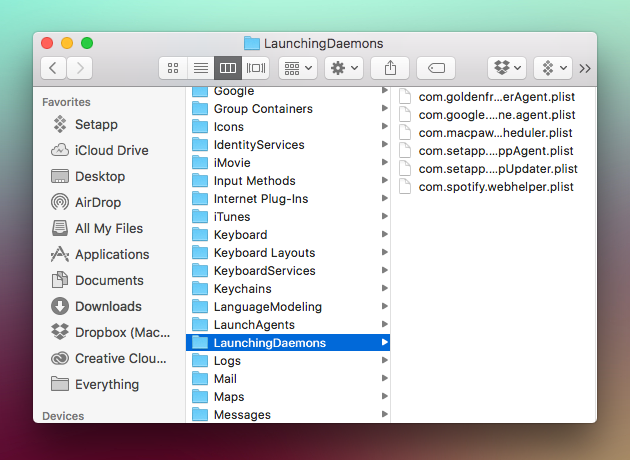Open Creative Cloud Files in sidebar
This screenshot has height=460, width=630.
click(x=108, y=358)
